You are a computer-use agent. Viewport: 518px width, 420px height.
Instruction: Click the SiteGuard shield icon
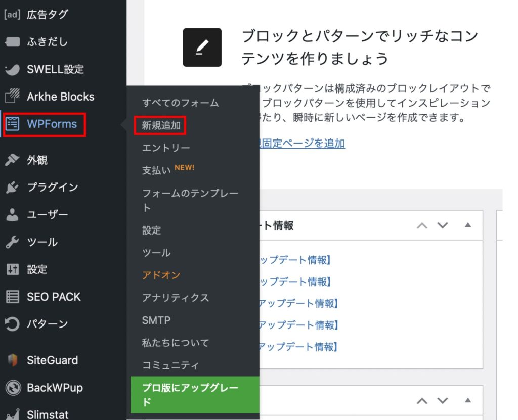pos(12,360)
